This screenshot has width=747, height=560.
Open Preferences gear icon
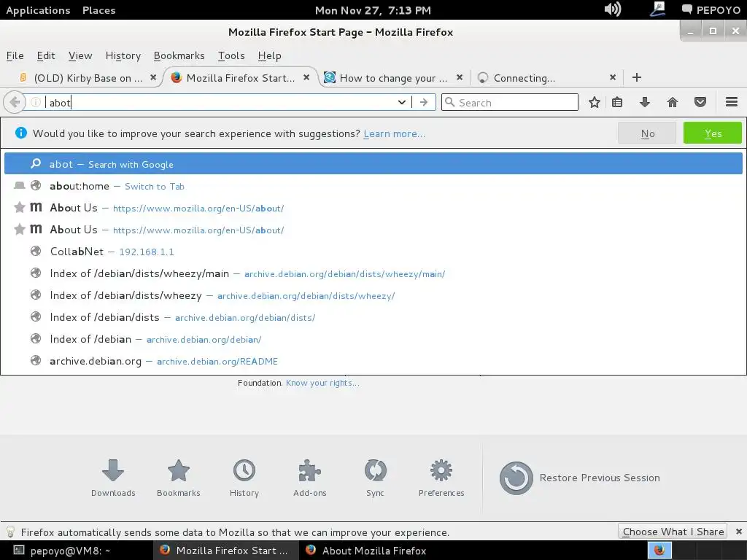pyautogui.click(x=441, y=478)
